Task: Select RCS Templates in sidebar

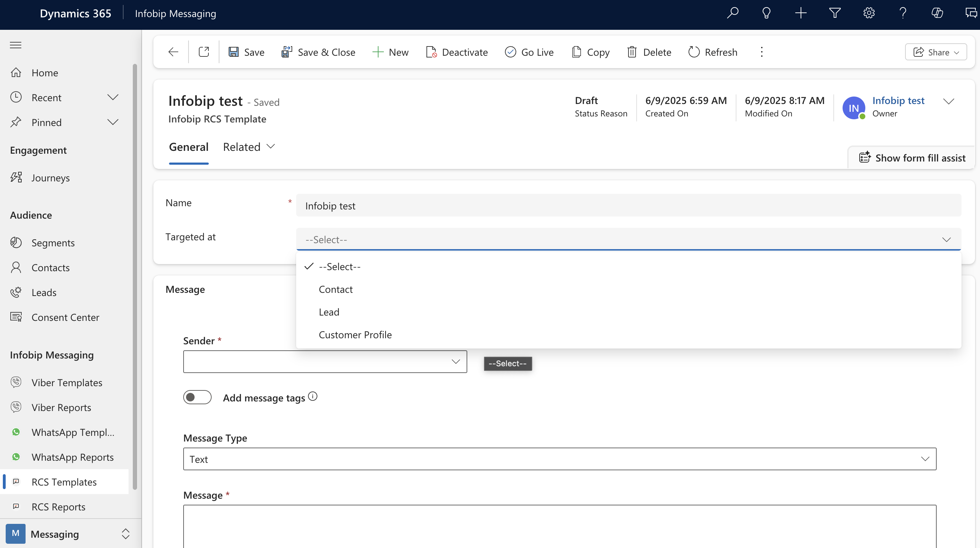Action: point(65,482)
